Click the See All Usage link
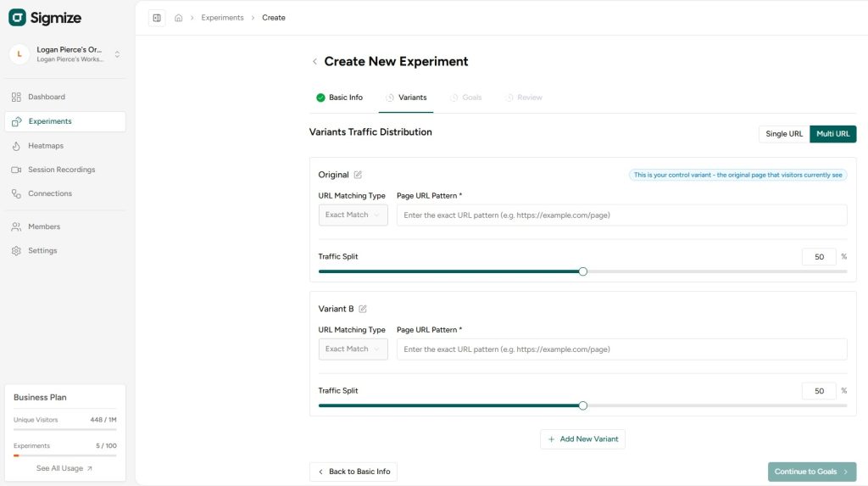Image resolution: width=868 pixels, height=486 pixels. [x=64, y=468]
